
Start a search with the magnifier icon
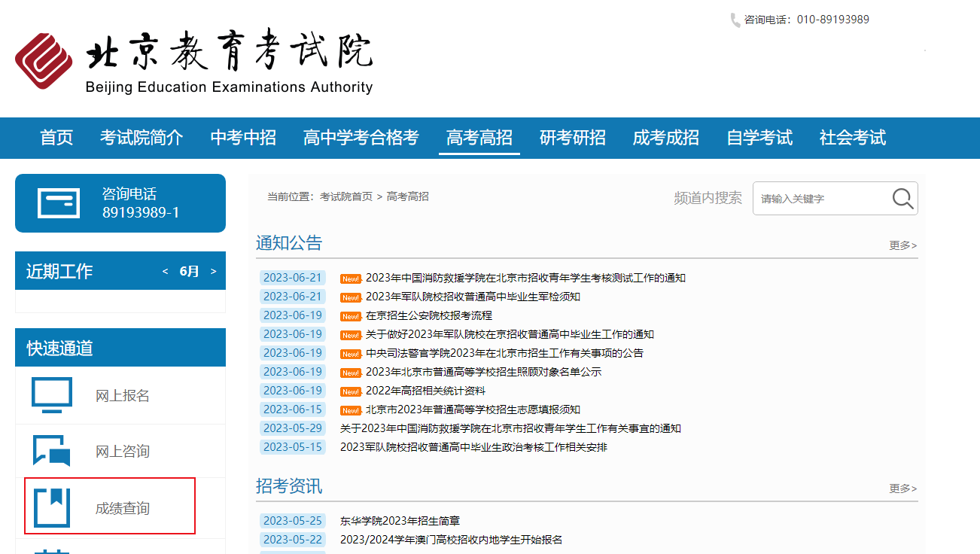click(902, 198)
